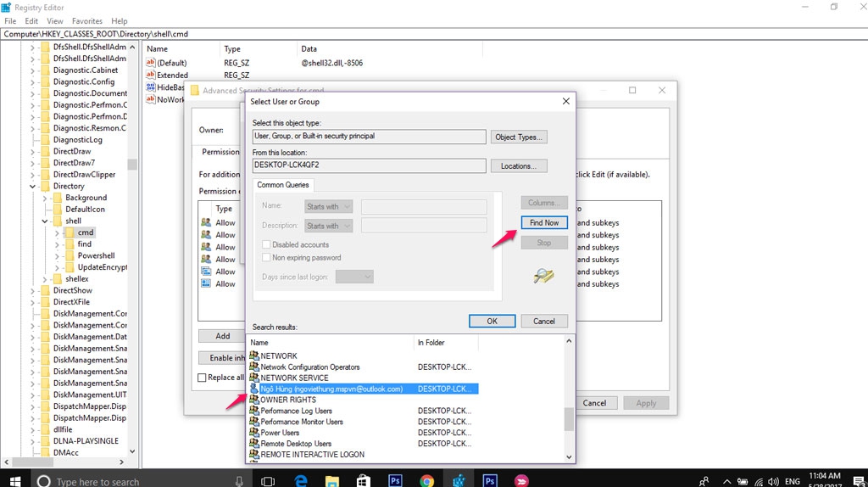Open Microsoft Edge from the taskbar
This screenshot has height=487, width=868.
pos(299,481)
